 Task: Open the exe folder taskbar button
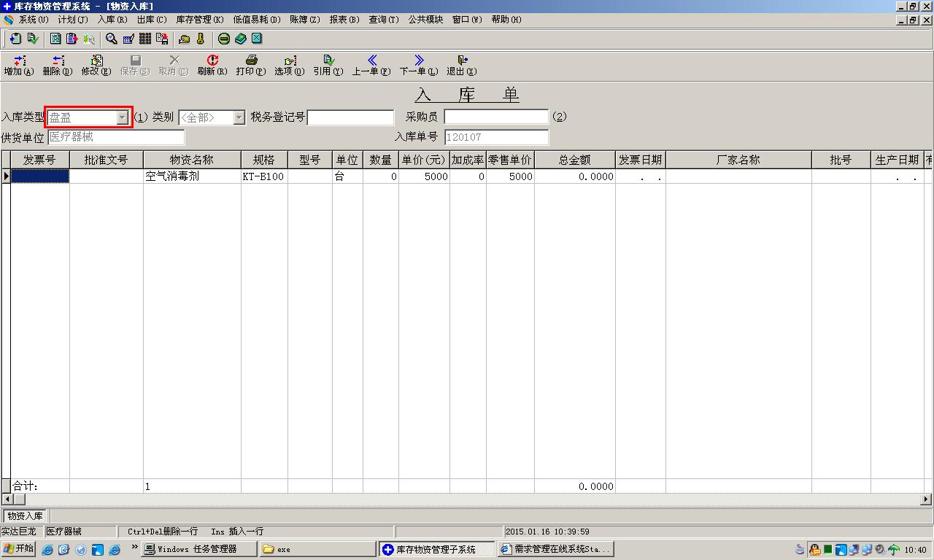317,549
